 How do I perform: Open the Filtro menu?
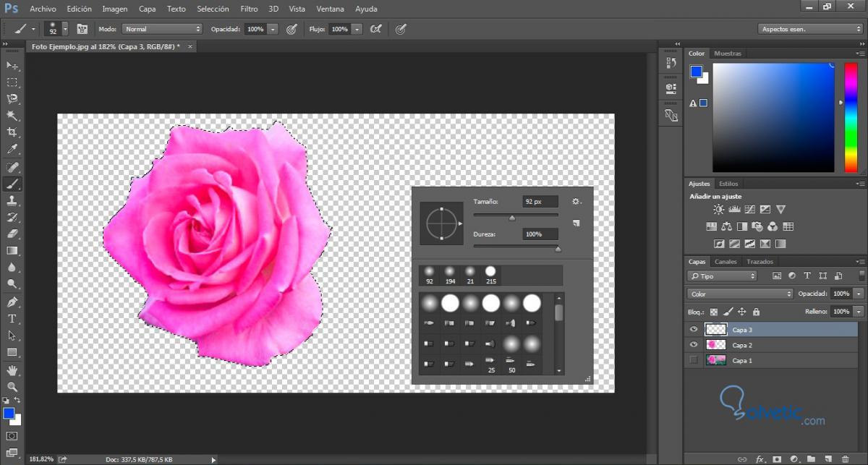coord(249,9)
